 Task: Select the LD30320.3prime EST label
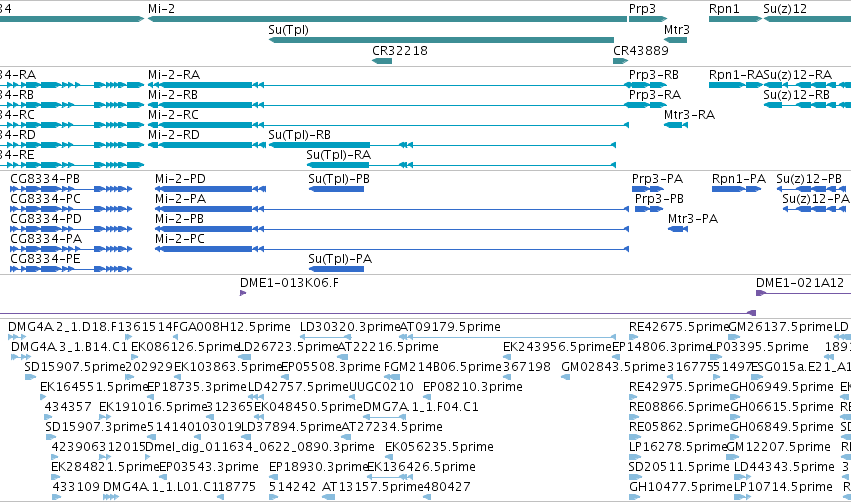350,327
